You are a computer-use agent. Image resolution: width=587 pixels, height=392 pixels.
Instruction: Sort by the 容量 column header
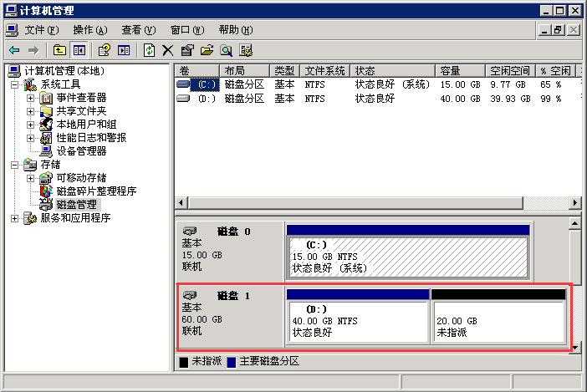tap(460, 71)
